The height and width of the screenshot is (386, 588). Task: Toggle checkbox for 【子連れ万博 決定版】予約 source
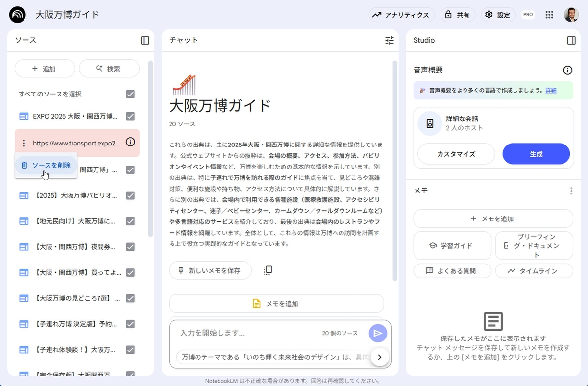click(130, 324)
